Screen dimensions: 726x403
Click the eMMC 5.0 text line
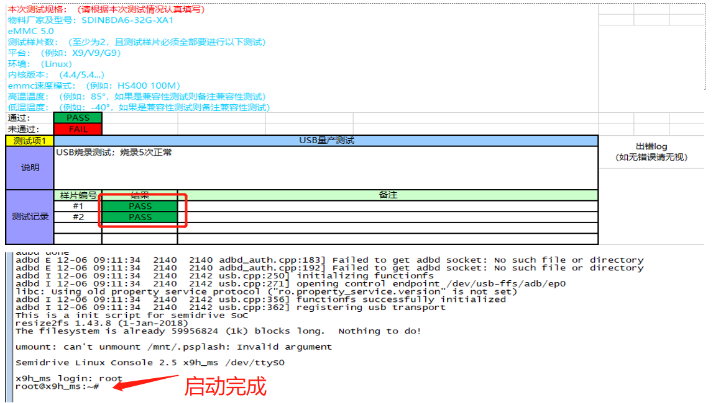(31, 31)
